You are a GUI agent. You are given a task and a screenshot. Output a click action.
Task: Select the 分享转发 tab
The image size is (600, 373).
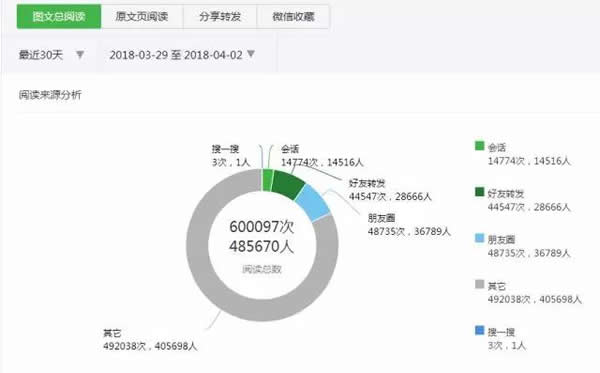click(220, 16)
